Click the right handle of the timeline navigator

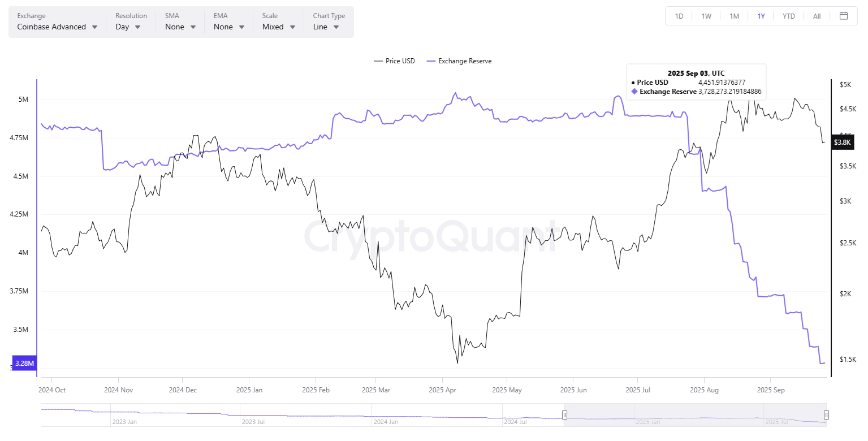tap(826, 414)
